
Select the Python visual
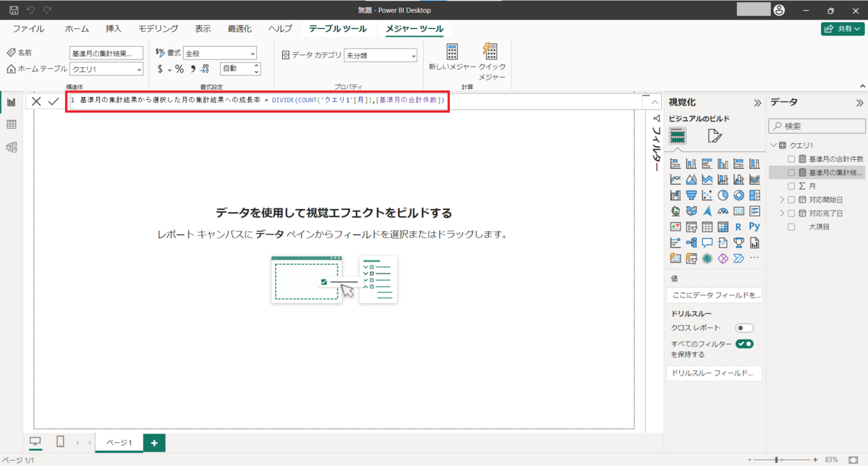754,227
